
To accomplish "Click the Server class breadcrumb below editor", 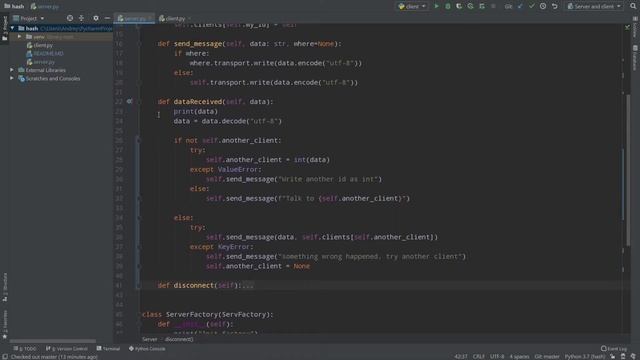I will click(149, 339).
